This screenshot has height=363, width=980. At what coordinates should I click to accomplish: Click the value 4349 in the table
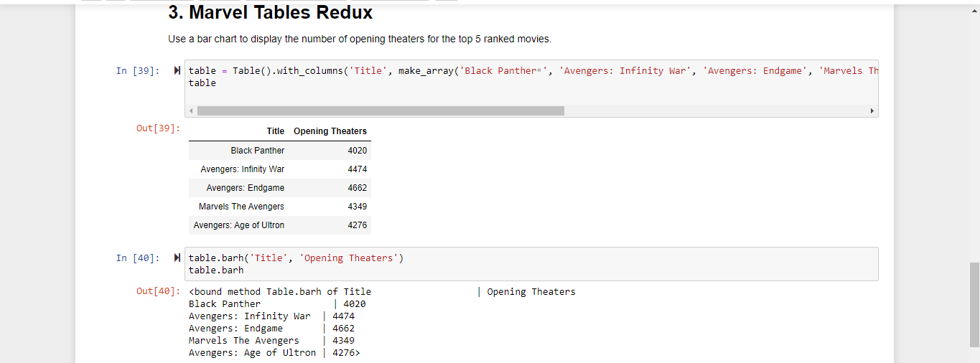[358, 207]
